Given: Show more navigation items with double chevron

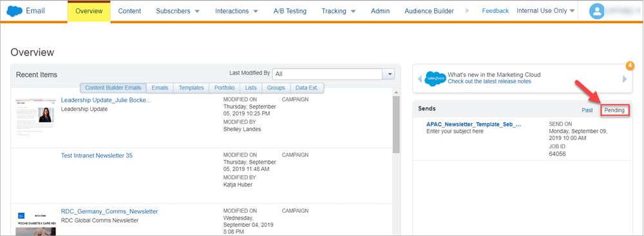Looking at the screenshot, I should (x=467, y=11).
